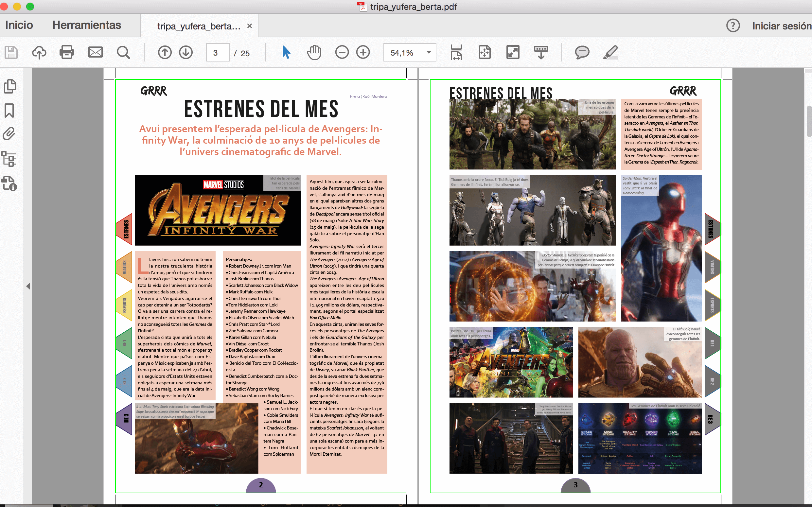Click the Infinity Stones chart image
The image size is (812, 507).
(640, 438)
